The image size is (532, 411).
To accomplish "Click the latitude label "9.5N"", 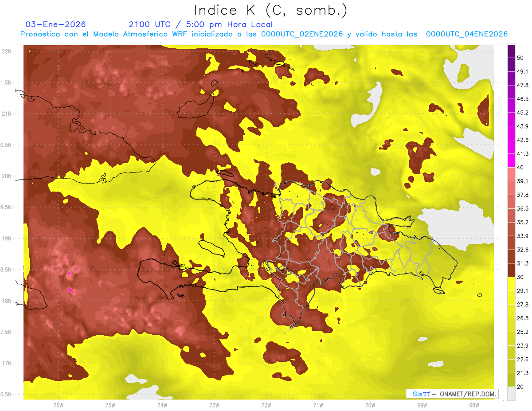I will point(6,207).
